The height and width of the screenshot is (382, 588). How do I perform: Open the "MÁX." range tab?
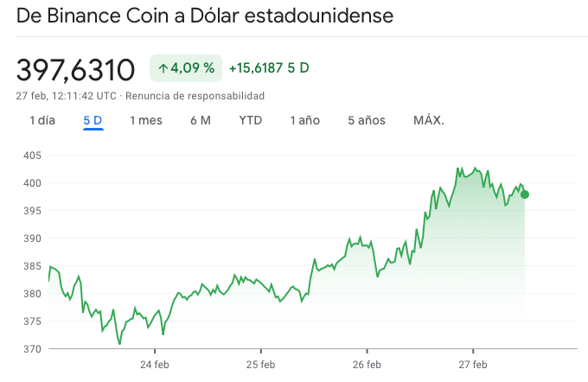(429, 120)
